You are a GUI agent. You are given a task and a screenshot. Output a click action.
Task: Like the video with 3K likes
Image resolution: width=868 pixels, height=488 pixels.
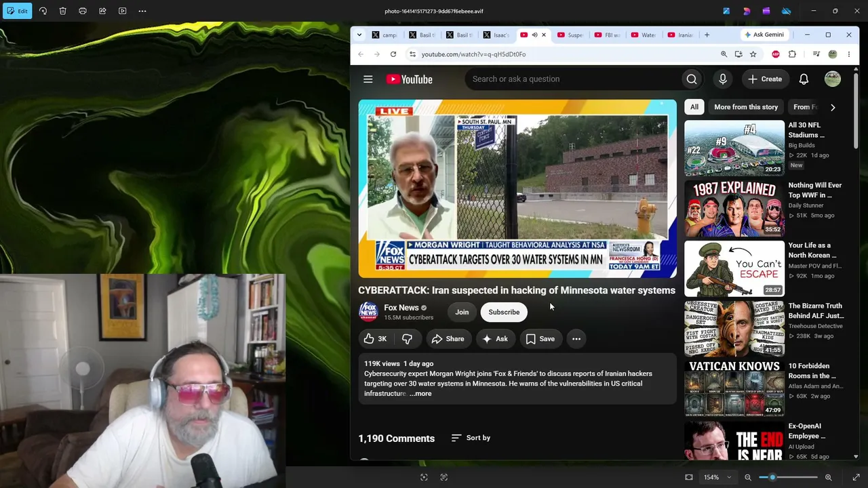pyautogui.click(x=375, y=339)
